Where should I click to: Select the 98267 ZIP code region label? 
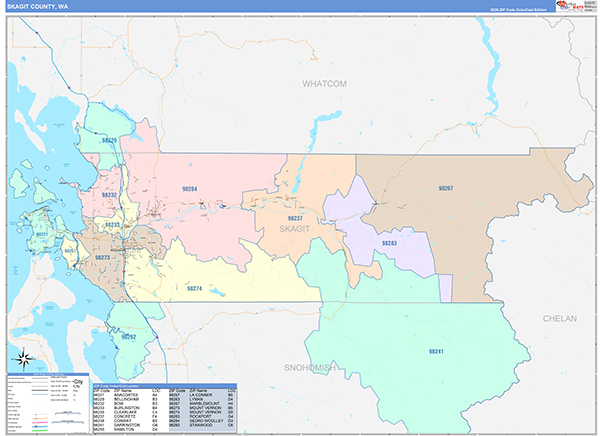coord(446,188)
